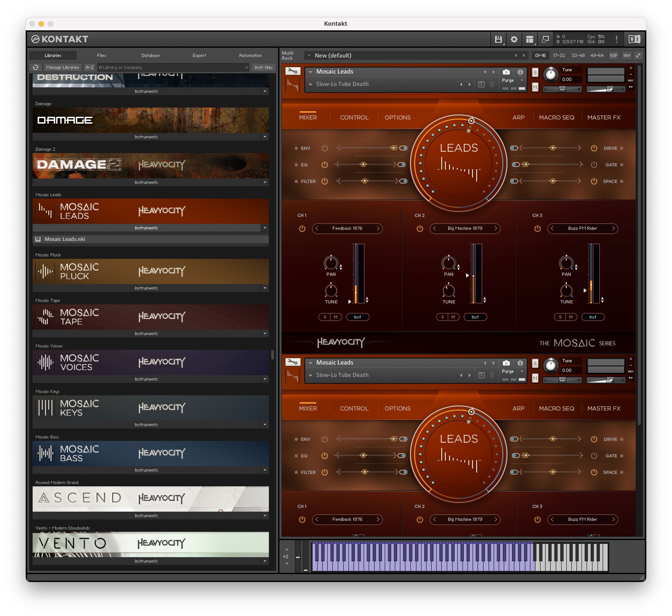Viewport: 672px width, 616px height.
Task: Show rack slots 17-32
Action: tap(559, 55)
